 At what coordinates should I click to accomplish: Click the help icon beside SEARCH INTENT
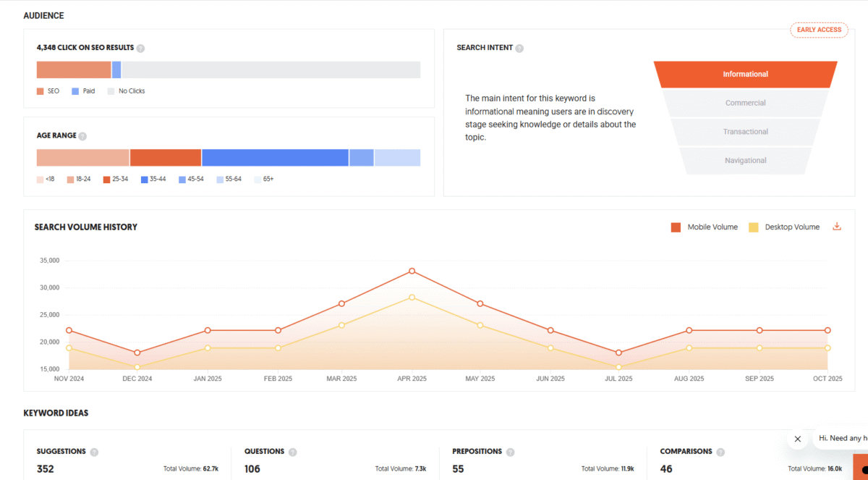click(x=520, y=47)
